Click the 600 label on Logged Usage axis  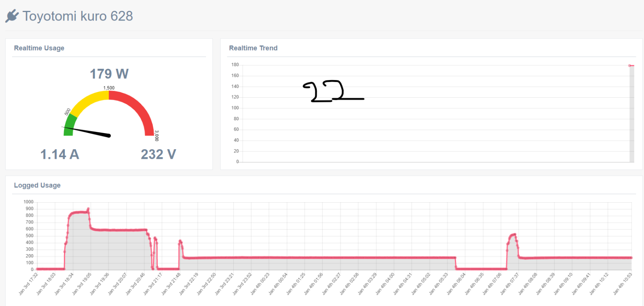pos(30,229)
